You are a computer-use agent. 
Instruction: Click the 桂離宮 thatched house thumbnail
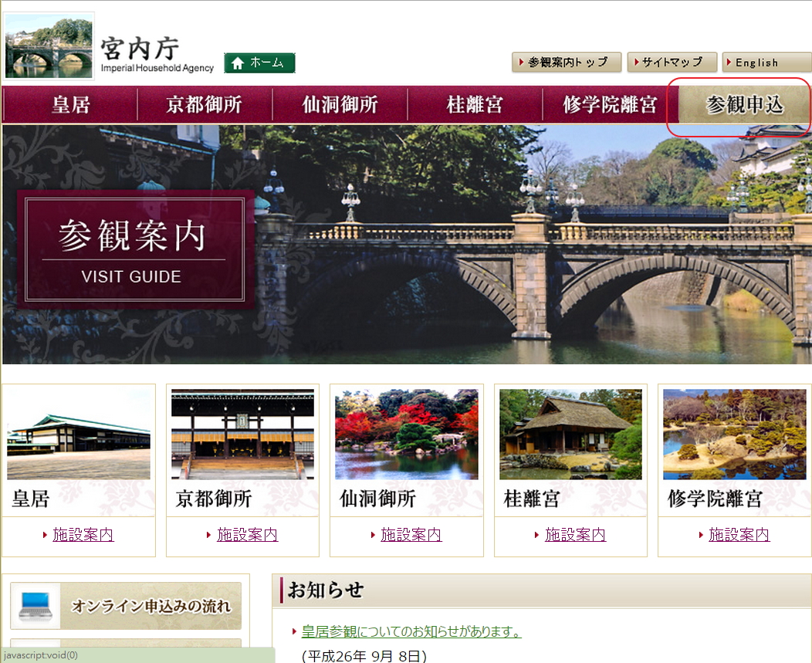[x=570, y=435]
